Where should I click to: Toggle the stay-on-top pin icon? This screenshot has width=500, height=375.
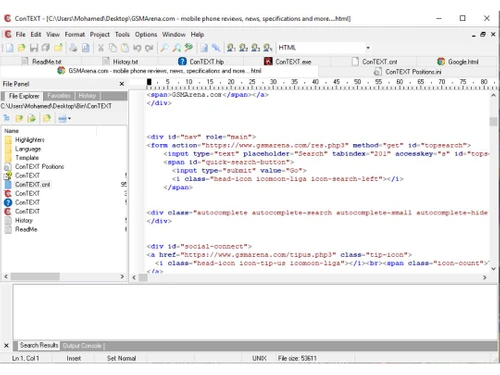pos(216,48)
